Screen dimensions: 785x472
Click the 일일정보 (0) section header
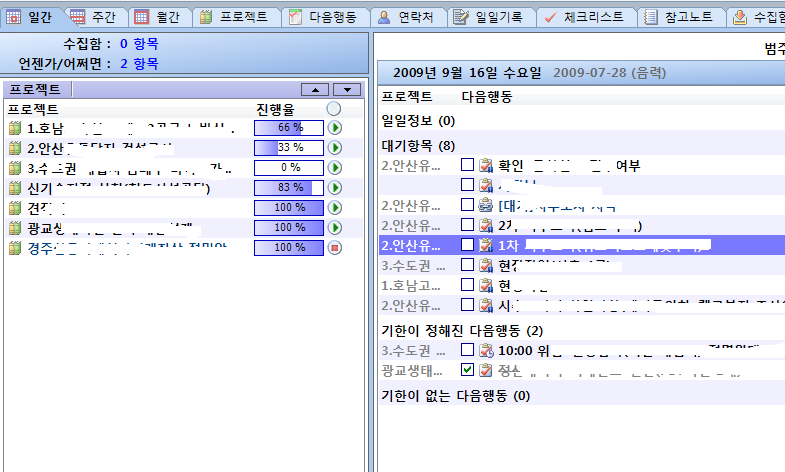click(x=418, y=121)
